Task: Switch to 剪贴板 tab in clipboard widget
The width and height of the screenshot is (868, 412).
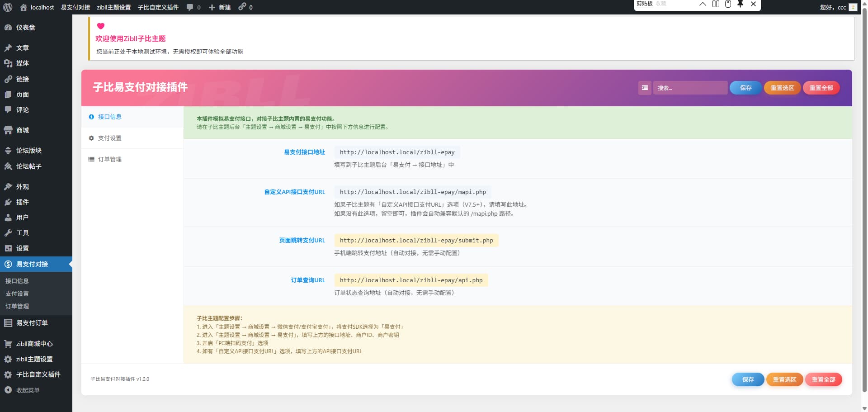Action: point(645,4)
